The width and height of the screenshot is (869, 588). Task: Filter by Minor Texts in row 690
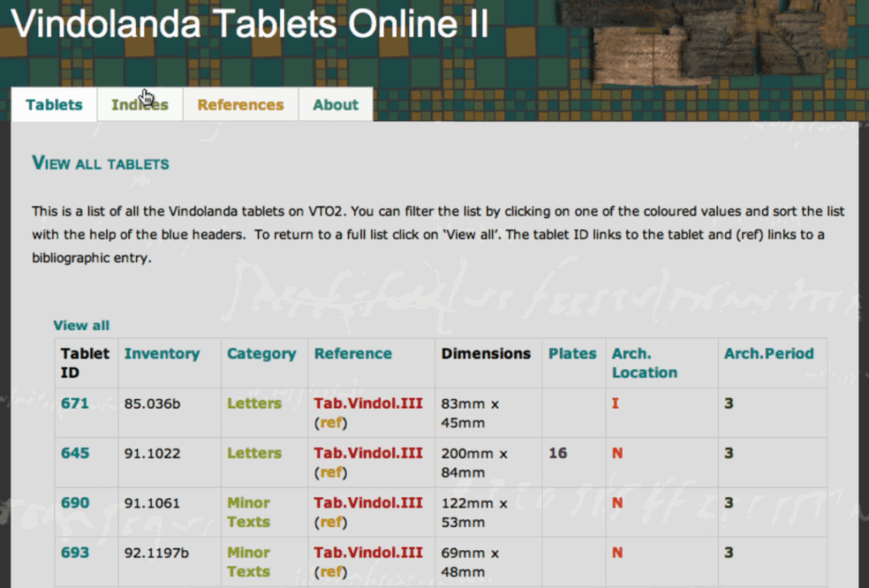click(249, 512)
